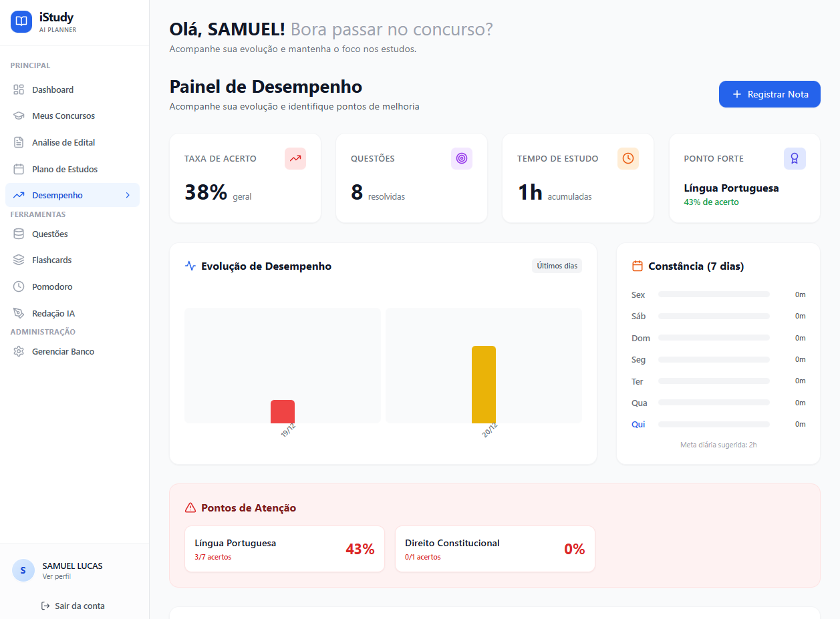Click the S avatar for Samuel Lucas
The width and height of the screenshot is (840, 619).
(23, 570)
